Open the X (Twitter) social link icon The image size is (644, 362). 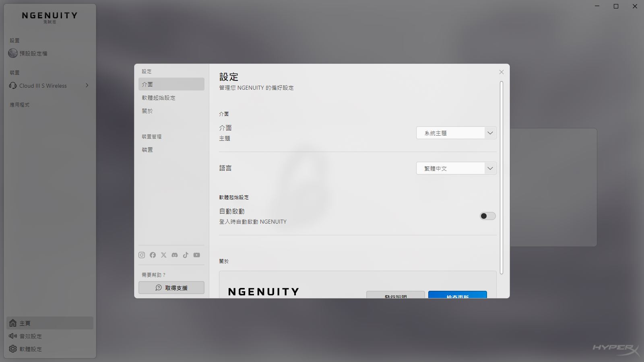point(163,255)
